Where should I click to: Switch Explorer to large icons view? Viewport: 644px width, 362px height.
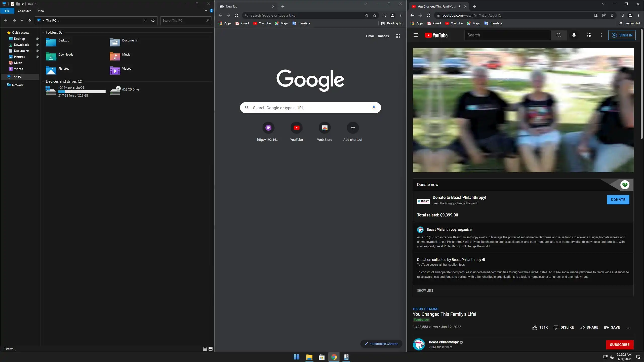pos(211,349)
